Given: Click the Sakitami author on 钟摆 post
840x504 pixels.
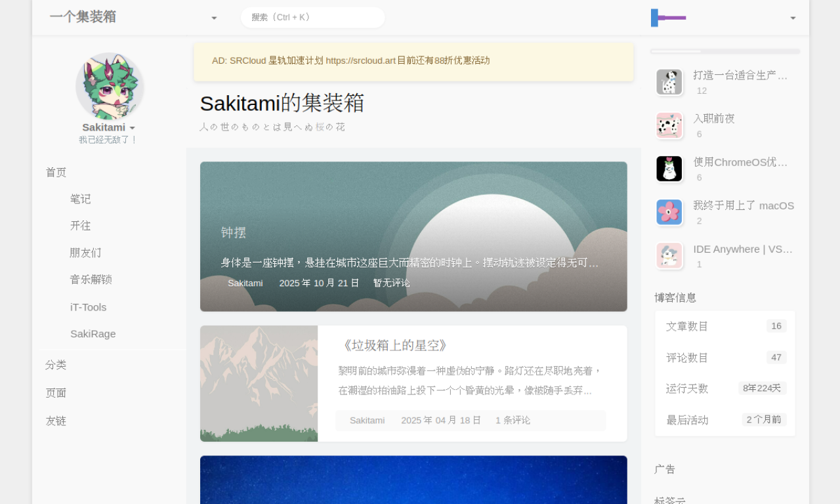Looking at the screenshot, I should click(245, 283).
